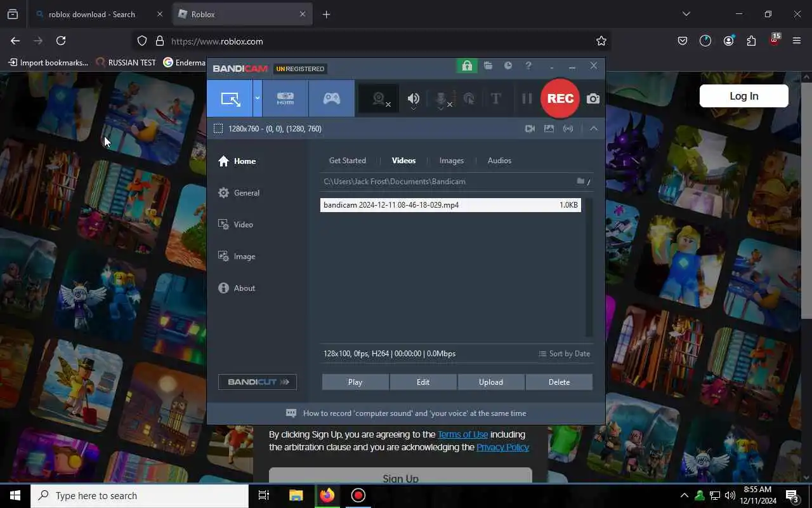Bookmark this page with star icon
The image size is (812, 508).
(601, 41)
